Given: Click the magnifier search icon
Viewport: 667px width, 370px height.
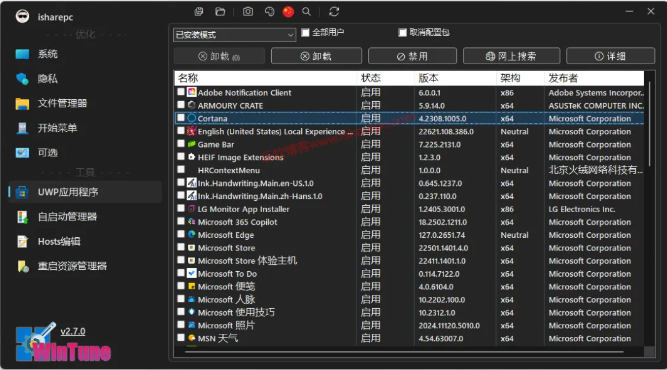Looking at the screenshot, I should [x=306, y=12].
